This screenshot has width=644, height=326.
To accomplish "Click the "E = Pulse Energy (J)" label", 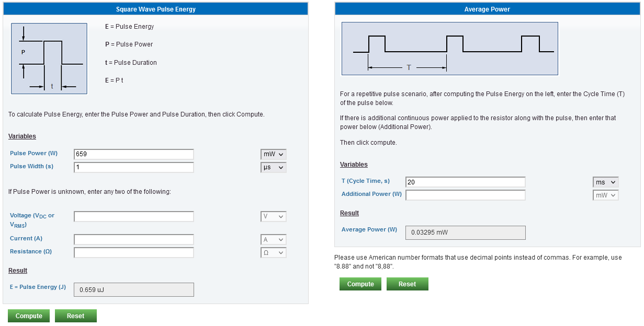I will click(x=38, y=287).
